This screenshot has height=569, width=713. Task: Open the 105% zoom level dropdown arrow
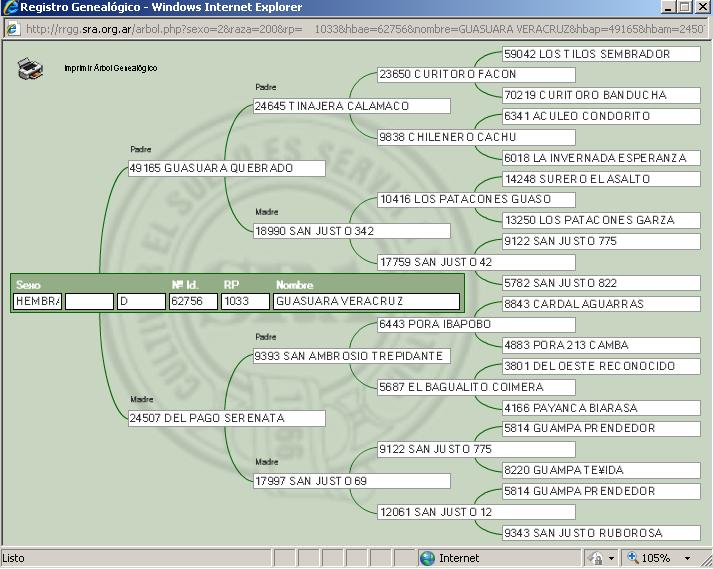pos(687,558)
